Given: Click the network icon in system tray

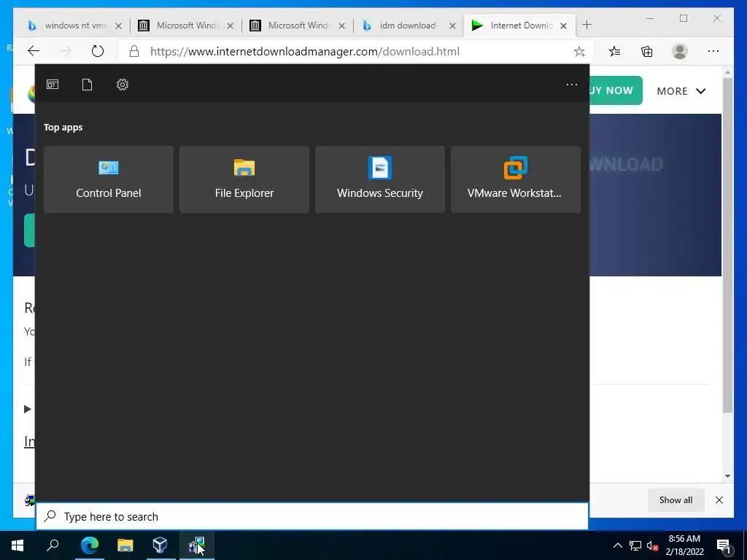Looking at the screenshot, I should pyautogui.click(x=635, y=545).
